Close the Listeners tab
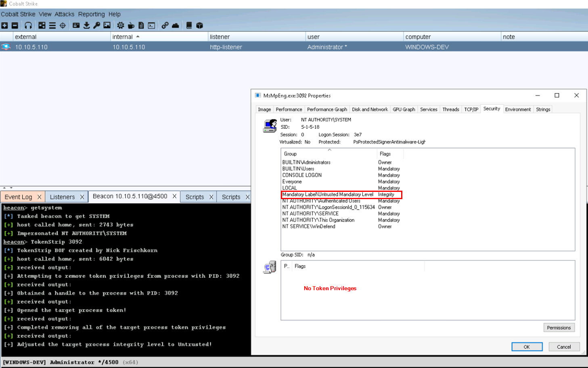 click(x=82, y=197)
